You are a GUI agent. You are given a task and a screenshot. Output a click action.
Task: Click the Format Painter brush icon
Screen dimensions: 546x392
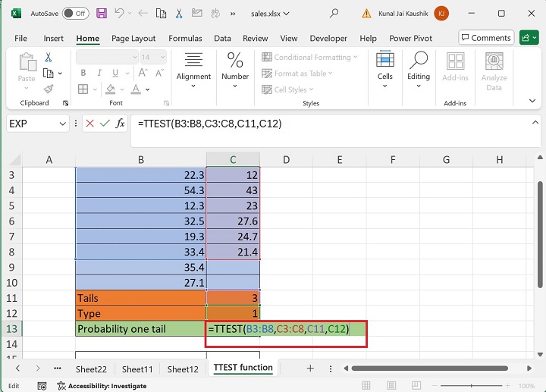[x=49, y=89]
